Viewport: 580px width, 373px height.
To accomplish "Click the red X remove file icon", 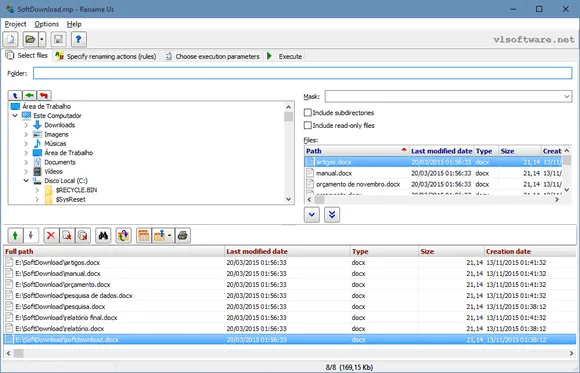I will point(51,235).
